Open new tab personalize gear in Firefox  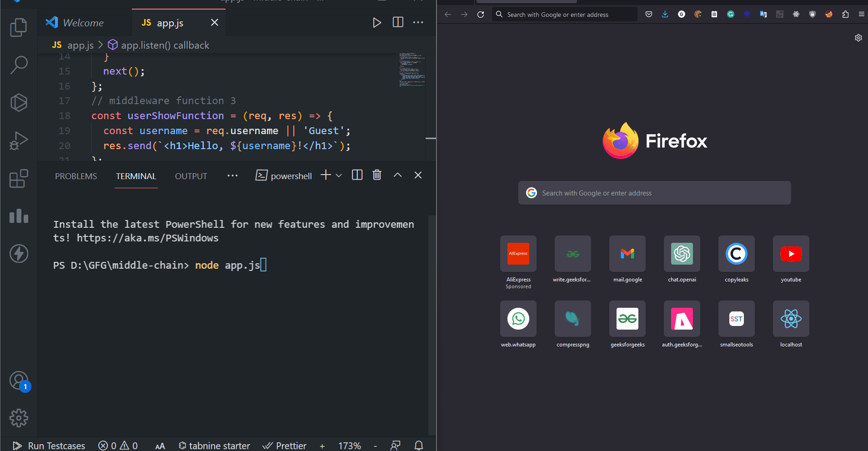[858, 38]
